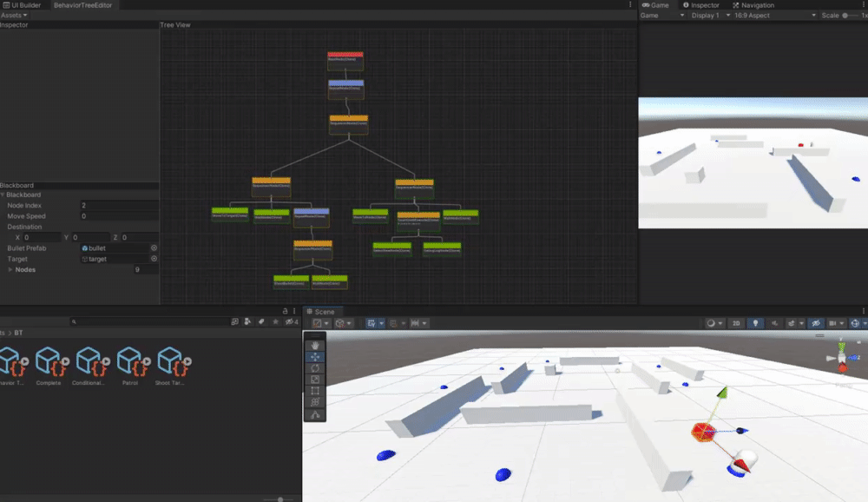The height and width of the screenshot is (502, 868).
Task: Toggle Scene gizmos button
Action: tap(855, 323)
